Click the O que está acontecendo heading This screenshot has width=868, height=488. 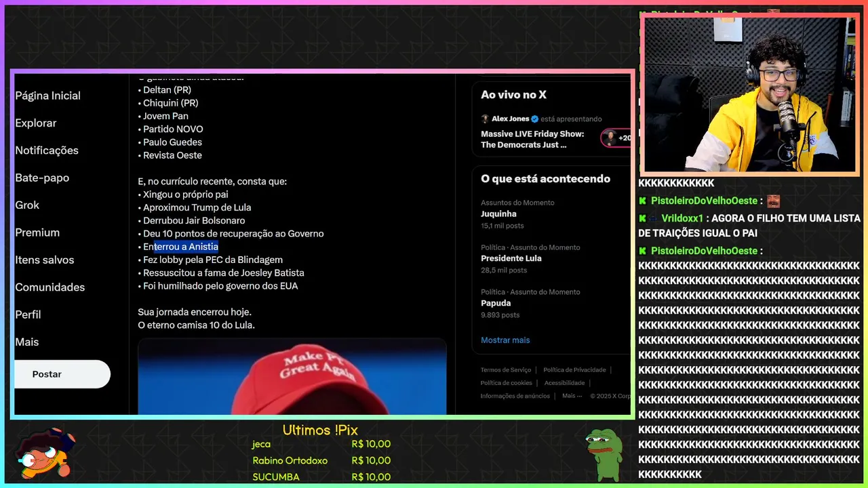[545, 179]
